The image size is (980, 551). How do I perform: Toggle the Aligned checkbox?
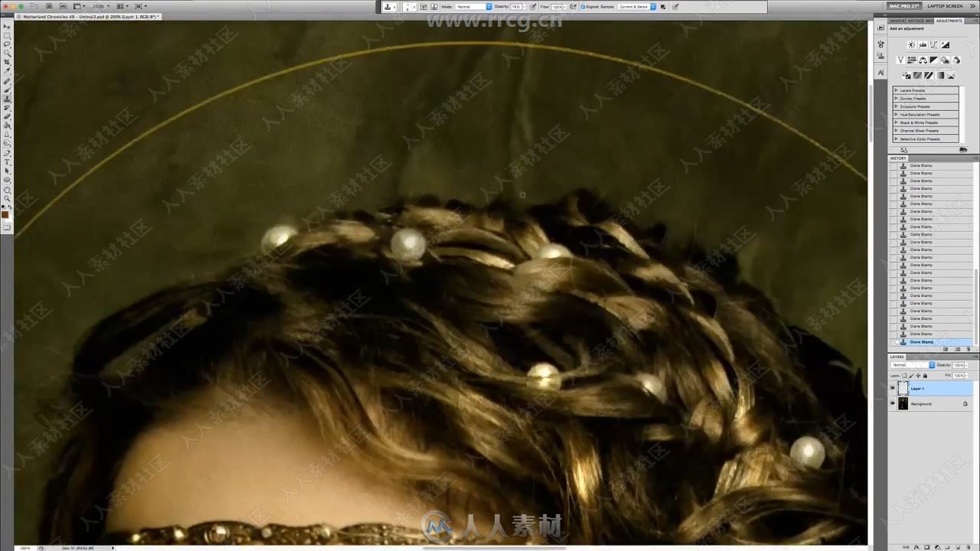tap(583, 7)
